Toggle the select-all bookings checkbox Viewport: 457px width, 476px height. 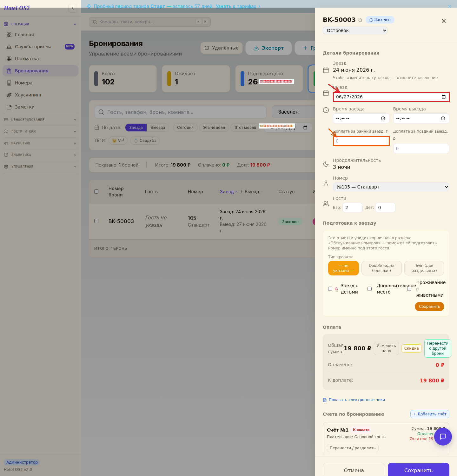[x=96, y=191]
